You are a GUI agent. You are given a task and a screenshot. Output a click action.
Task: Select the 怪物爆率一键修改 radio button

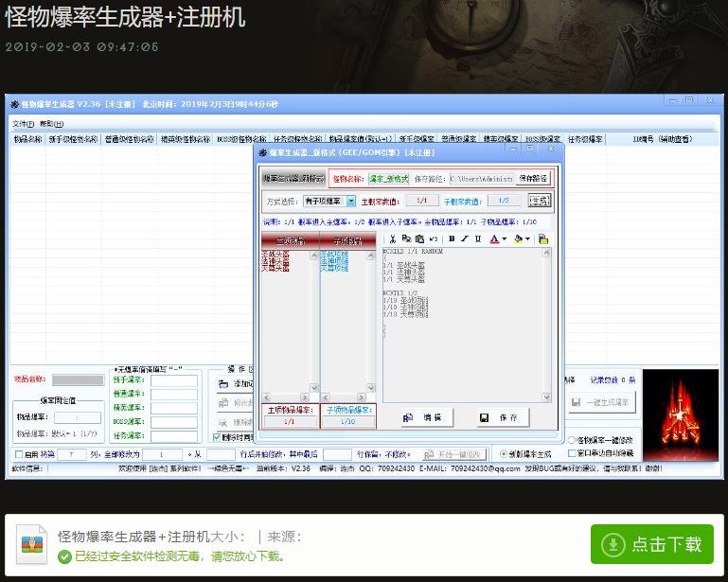coord(572,439)
